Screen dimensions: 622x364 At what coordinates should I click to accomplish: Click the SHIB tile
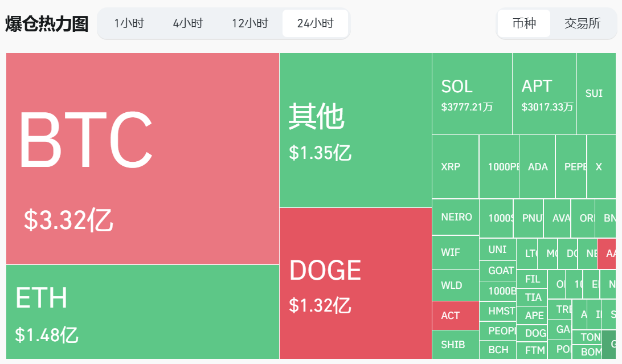pos(455,345)
